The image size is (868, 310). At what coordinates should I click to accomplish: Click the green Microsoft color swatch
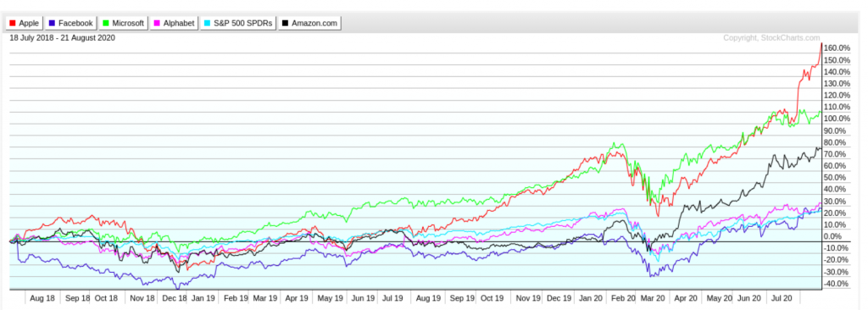click(x=105, y=23)
